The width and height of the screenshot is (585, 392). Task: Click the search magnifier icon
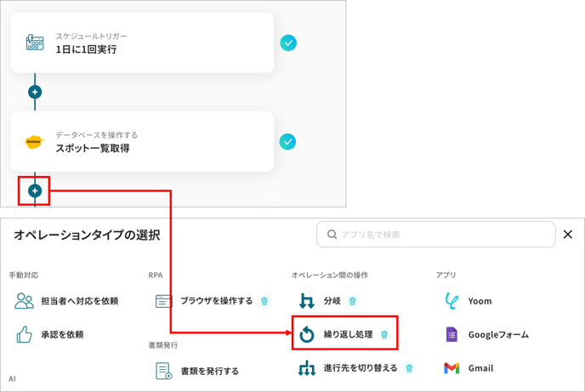(332, 234)
